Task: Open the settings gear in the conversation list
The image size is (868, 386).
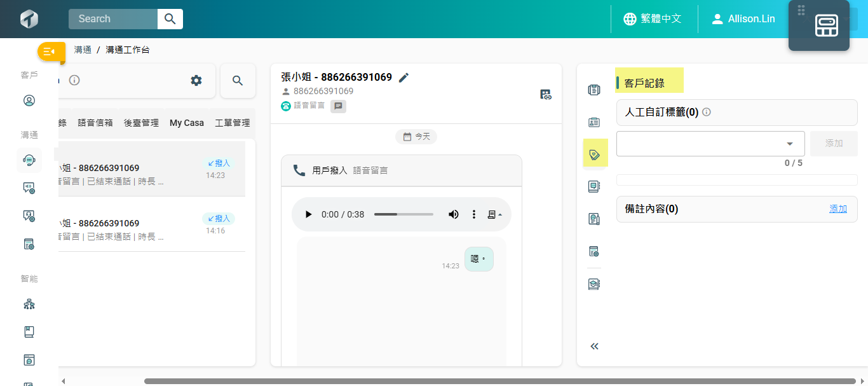Action: pos(196,81)
